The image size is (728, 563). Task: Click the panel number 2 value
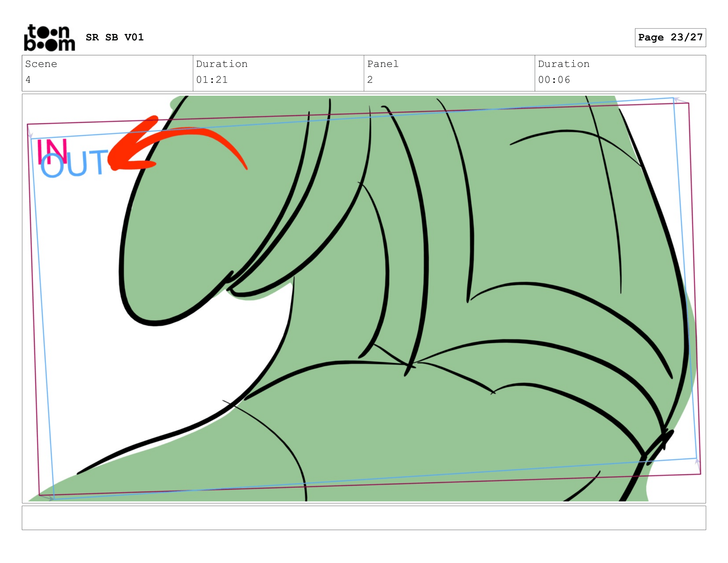click(x=370, y=80)
